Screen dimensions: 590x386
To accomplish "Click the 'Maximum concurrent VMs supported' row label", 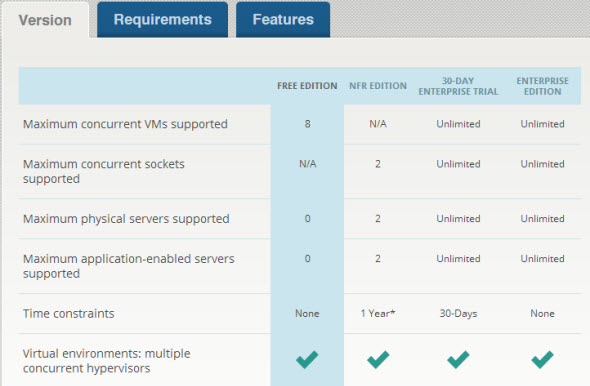I will 125,124.
